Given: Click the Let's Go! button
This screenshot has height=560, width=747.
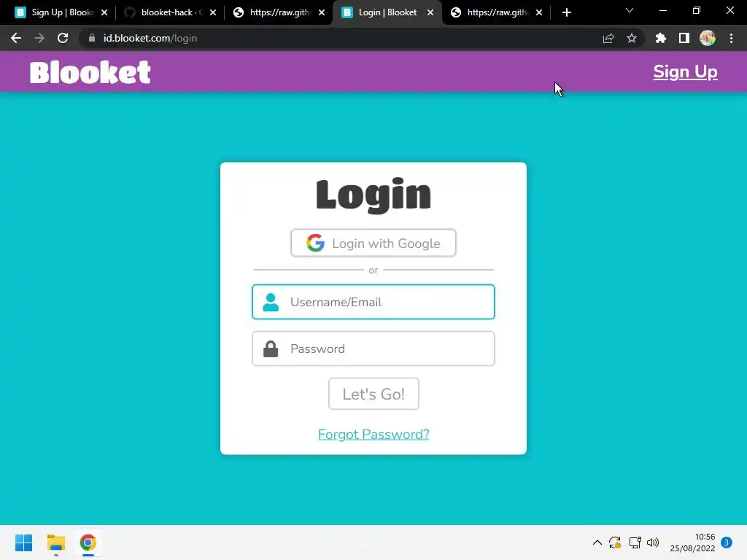Looking at the screenshot, I should pos(373,394).
